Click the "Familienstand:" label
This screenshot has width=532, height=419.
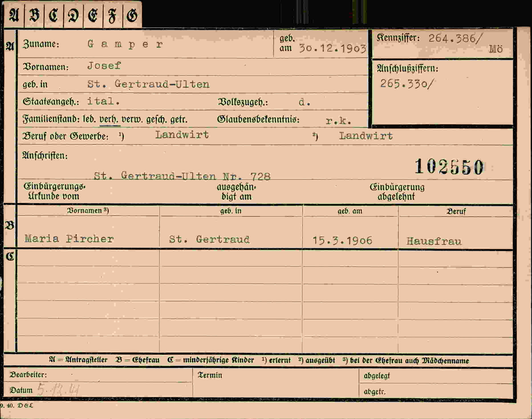51,120
